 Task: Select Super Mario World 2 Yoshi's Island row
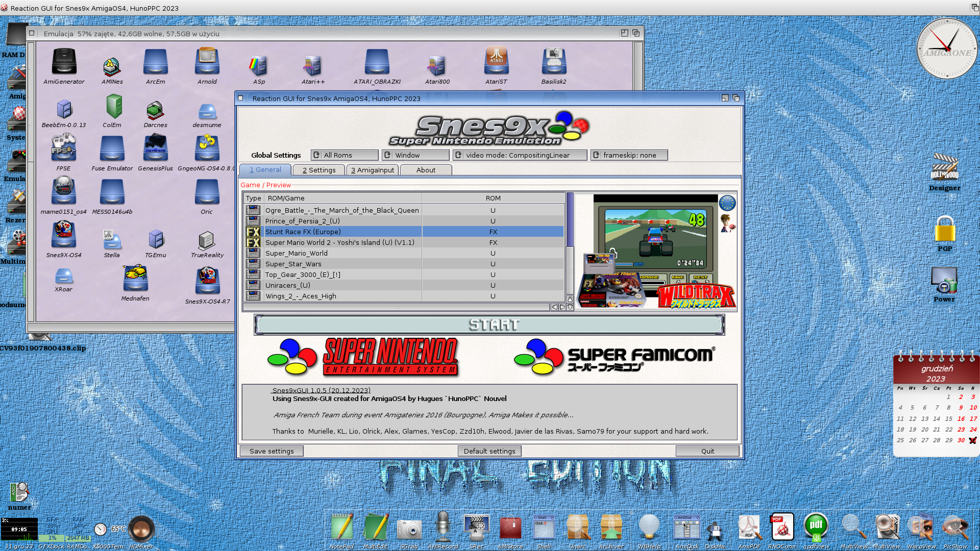(x=404, y=242)
